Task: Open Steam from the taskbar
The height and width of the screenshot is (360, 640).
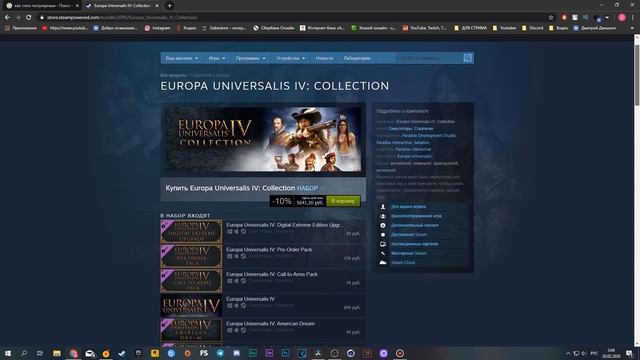Action: point(122,353)
